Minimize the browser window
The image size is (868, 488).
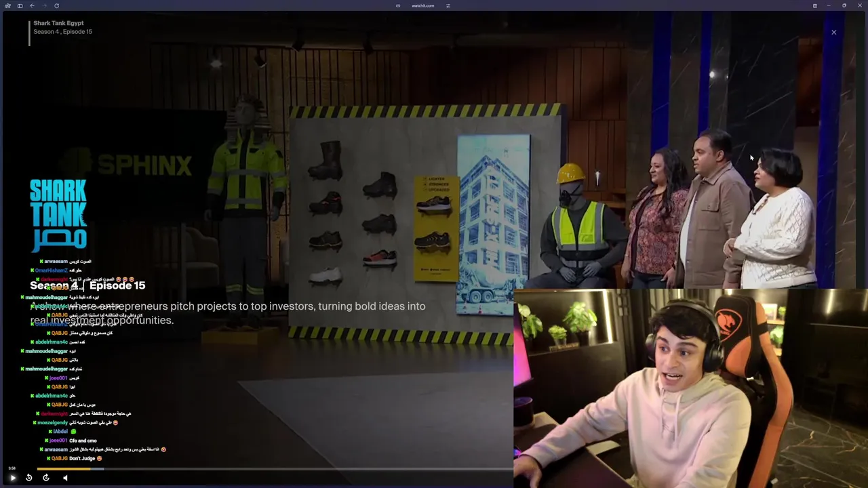click(x=829, y=5)
